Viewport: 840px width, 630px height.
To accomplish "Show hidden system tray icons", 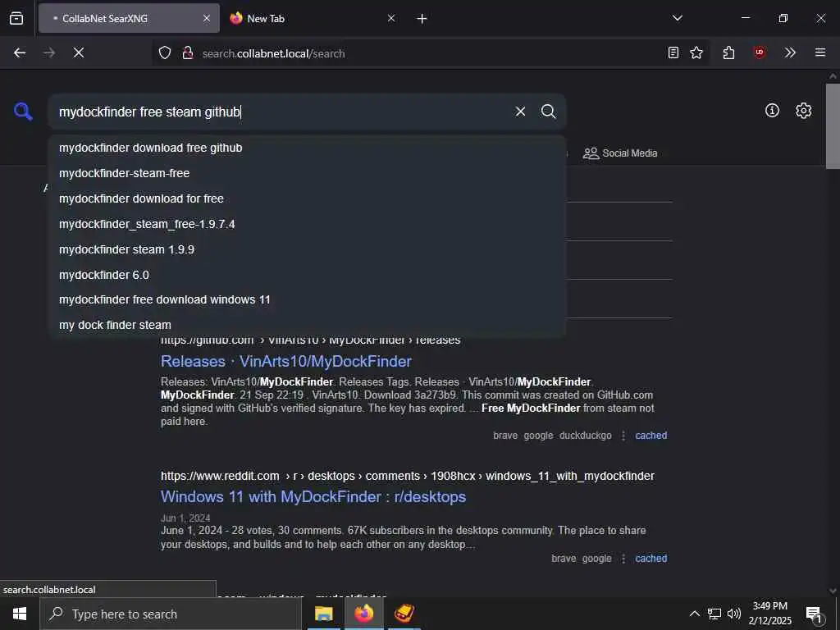I will click(694, 614).
